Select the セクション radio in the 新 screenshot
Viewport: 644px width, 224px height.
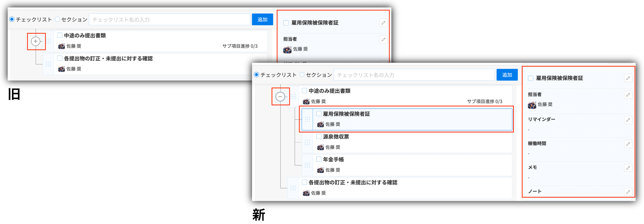[x=302, y=75]
